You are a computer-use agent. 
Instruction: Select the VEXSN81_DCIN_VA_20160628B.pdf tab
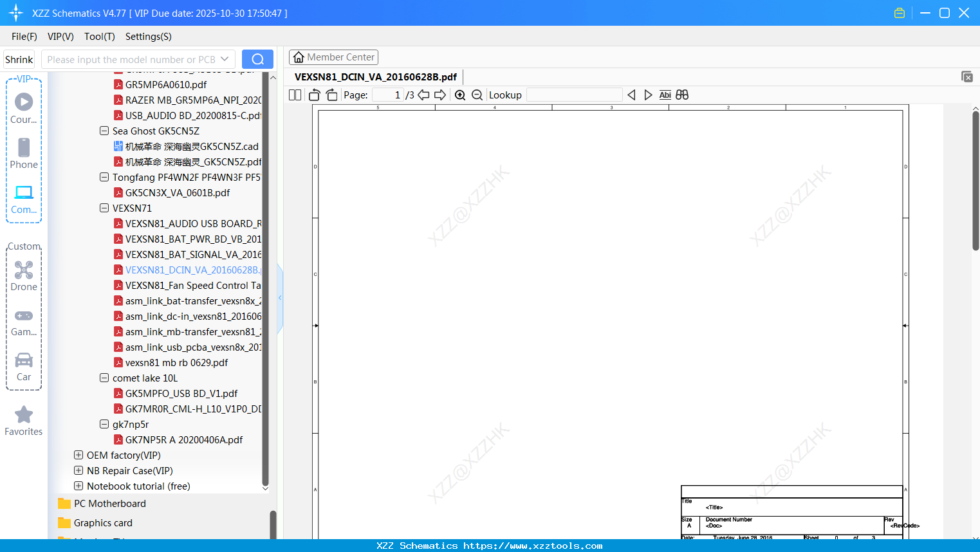point(376,77)
